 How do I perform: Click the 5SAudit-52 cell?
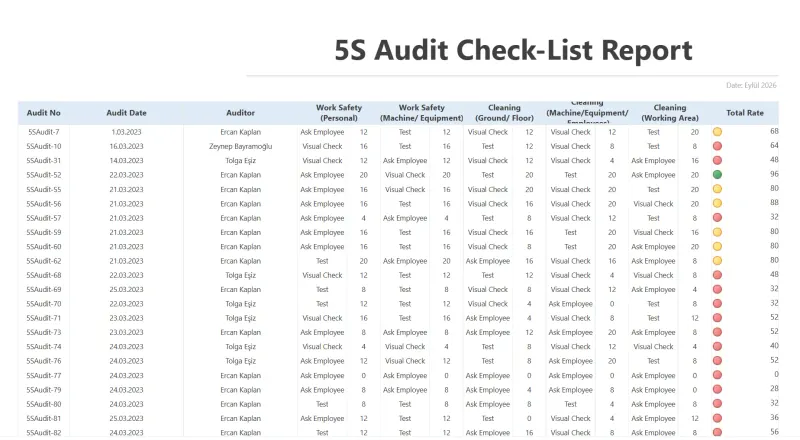(43, 175)
